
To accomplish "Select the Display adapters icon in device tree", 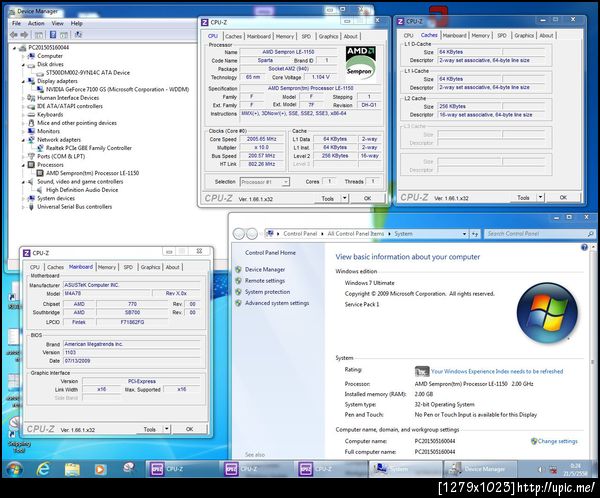I will [31, 81].
